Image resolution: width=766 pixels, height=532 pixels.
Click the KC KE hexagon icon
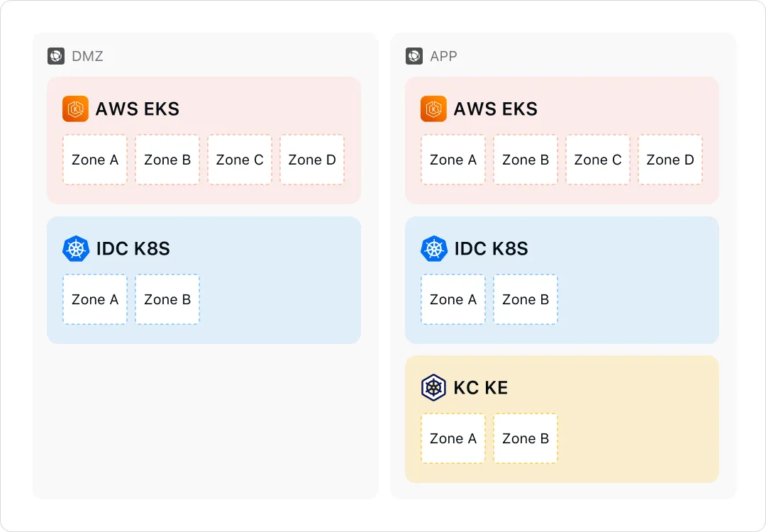(x=433, y=388)
